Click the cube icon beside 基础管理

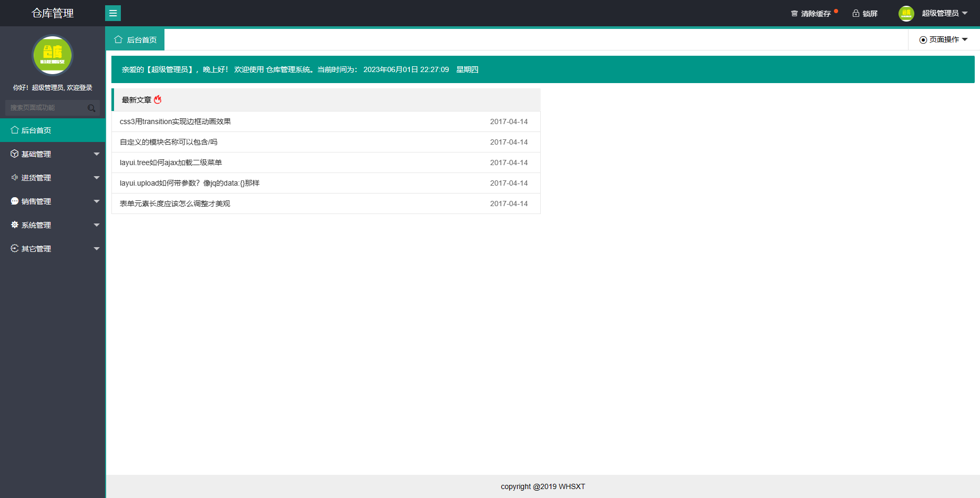pos(15,154)
